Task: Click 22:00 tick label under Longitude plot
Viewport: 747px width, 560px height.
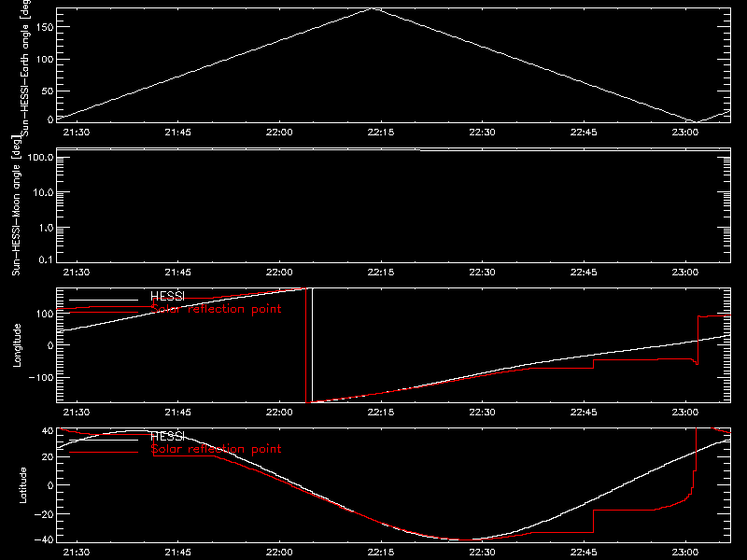Action: tap(279, 412)
